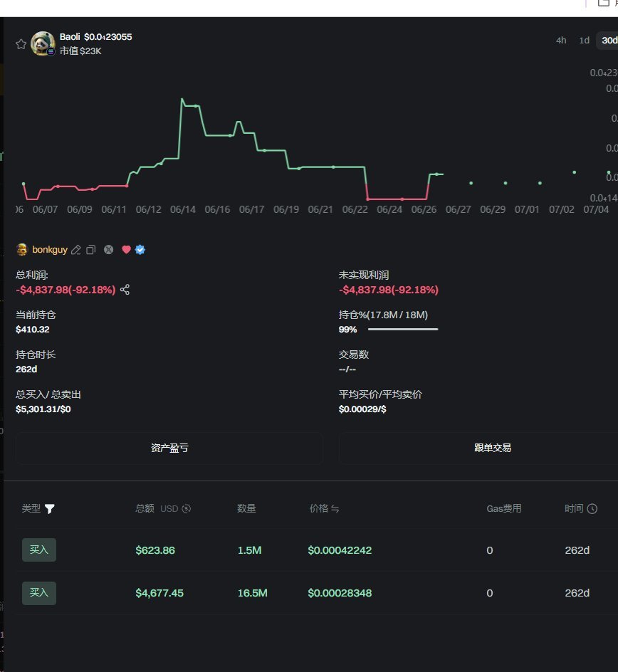The width and height of the screenshot is (618, 672).
Task: Toggle the 4h timeframe view
Action: tap(560, 41)
